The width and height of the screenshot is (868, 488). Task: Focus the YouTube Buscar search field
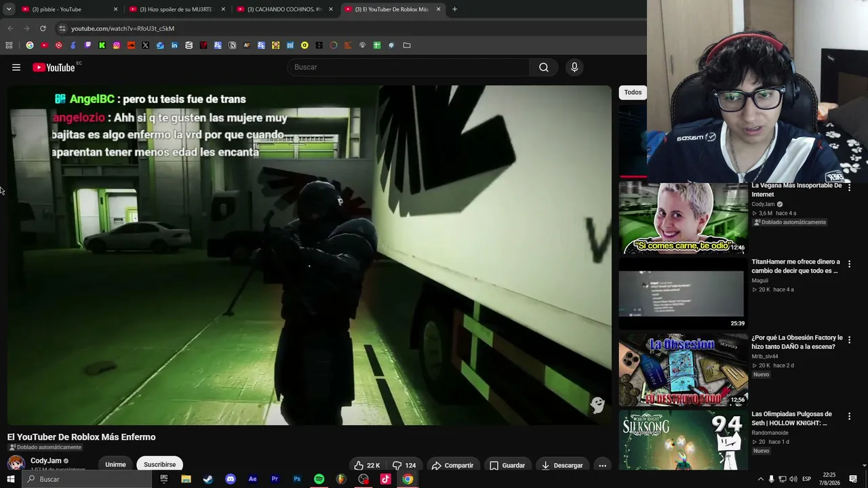[x=408, y=67]
